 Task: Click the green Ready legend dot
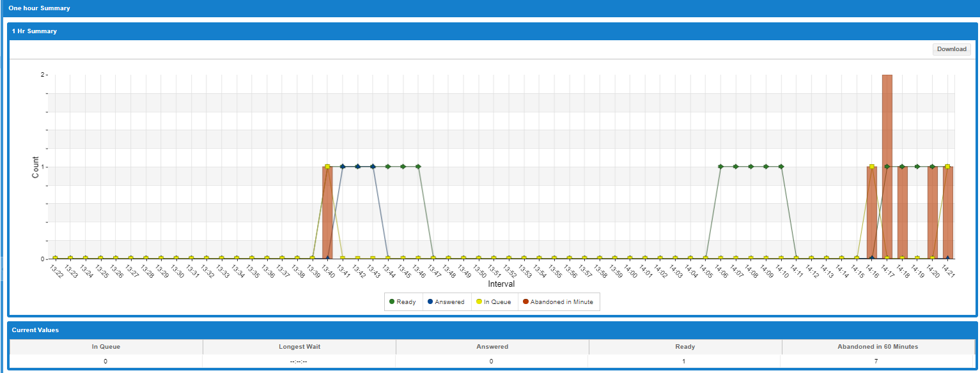(391, 301)
